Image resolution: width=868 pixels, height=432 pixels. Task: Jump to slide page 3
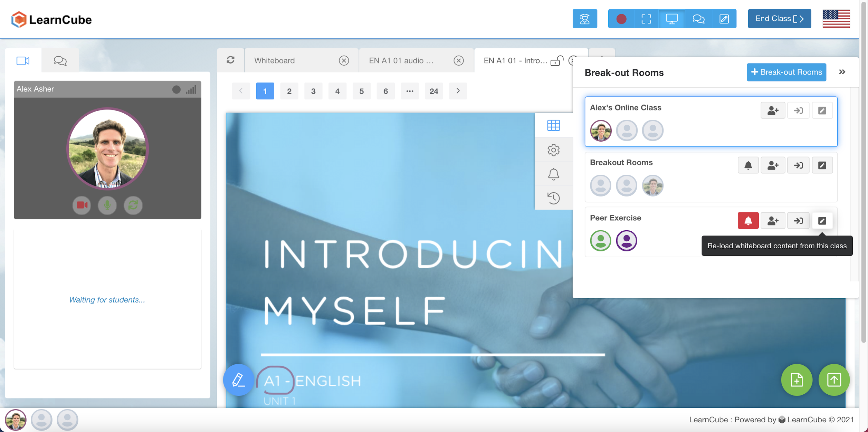pyautogui.click(x=313, y=91)
